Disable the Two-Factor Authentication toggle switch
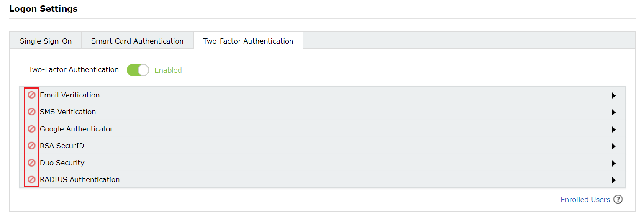 coord(138,70)
